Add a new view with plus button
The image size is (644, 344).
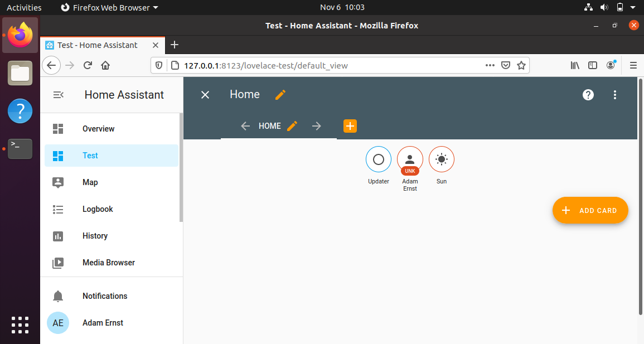click(350, 126)
